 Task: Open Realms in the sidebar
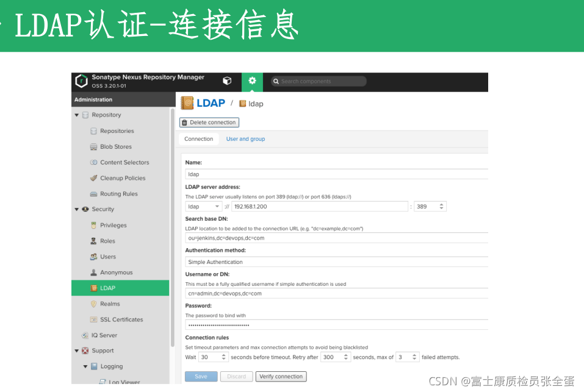tap(110, 304)
